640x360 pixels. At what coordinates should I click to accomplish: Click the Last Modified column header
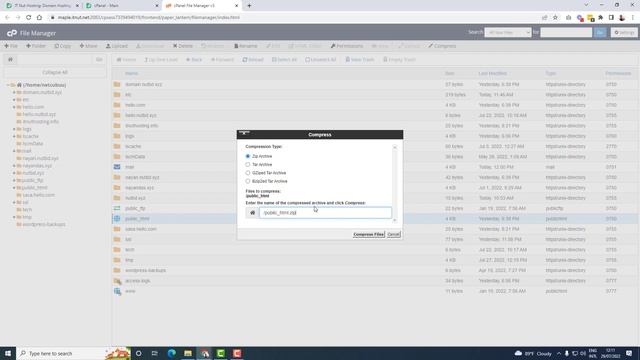point(493,73)
